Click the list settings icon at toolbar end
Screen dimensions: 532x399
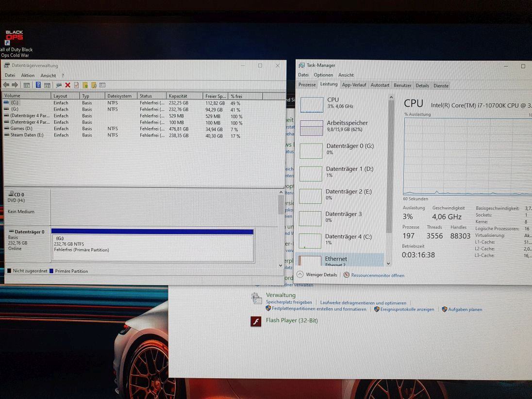pyautogui.click(x=102, y=85)
